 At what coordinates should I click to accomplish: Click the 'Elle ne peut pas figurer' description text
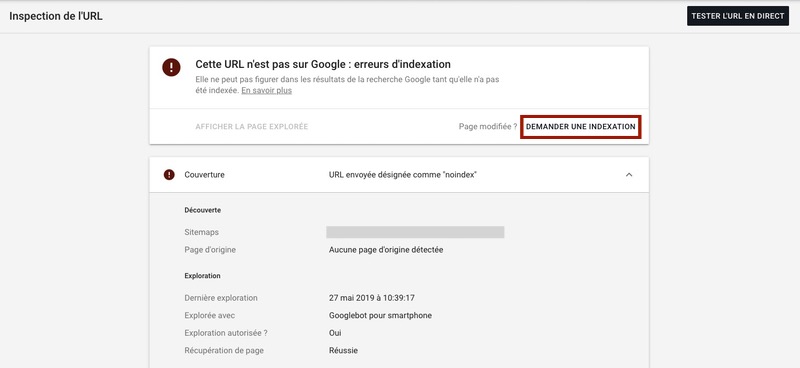(x=347, y=85)
